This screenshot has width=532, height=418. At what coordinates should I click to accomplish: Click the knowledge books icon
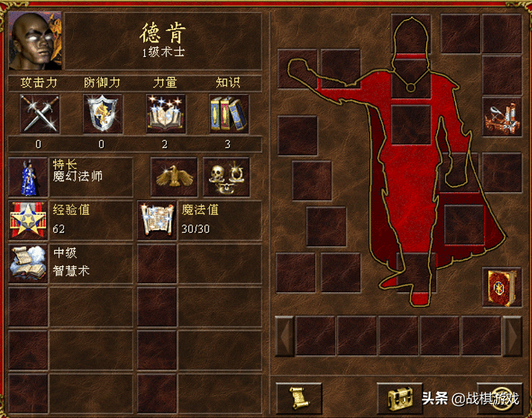pos(229,113)
